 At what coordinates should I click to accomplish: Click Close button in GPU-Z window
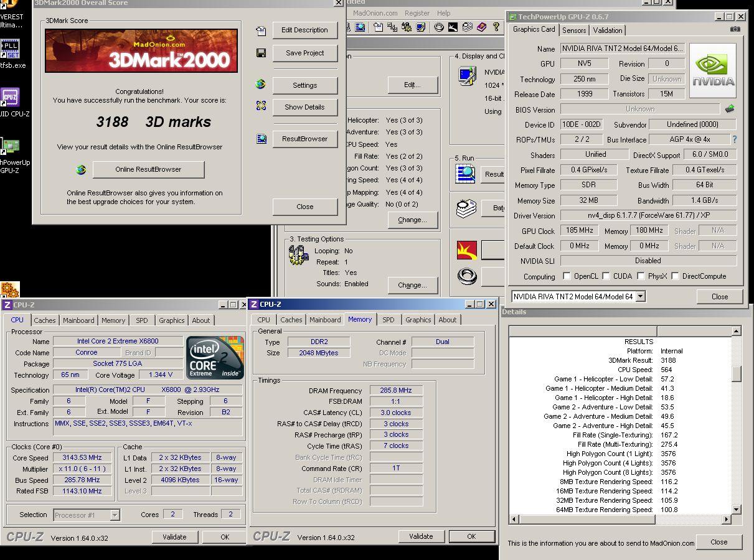click(x=720, y=297)
